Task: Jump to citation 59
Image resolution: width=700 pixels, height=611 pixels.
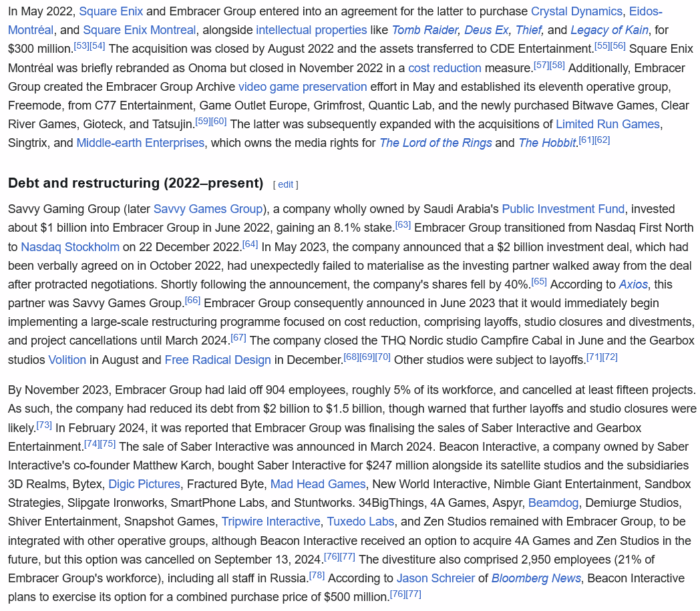Action: pyautogui.click(x=203, y=121)
